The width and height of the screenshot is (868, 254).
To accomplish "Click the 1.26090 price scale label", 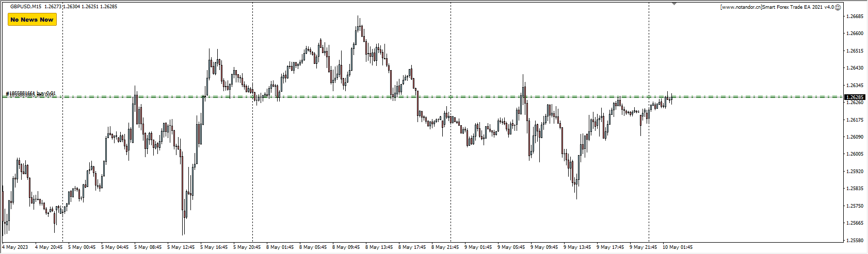I will [x=856, y=137].
